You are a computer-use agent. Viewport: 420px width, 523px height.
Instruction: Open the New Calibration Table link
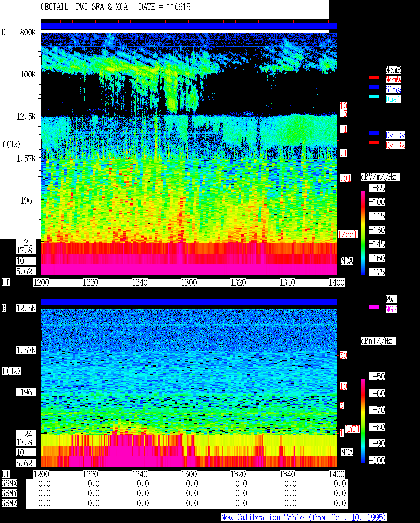(304, 518)
